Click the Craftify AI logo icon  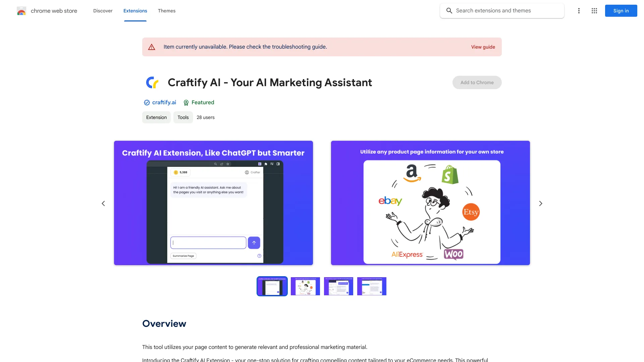(152, 82)
